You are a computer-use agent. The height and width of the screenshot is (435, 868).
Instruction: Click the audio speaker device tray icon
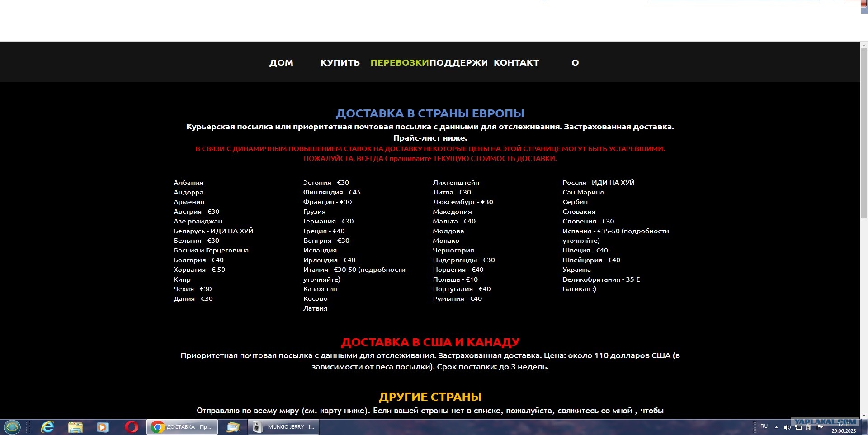pyautogui.click(x=809, y=427)
